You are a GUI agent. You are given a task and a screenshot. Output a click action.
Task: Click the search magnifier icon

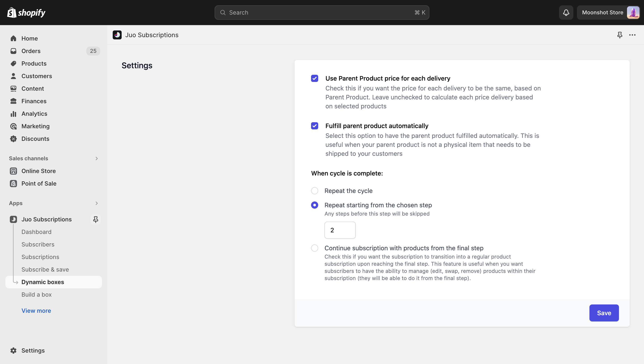click(223, 13)
